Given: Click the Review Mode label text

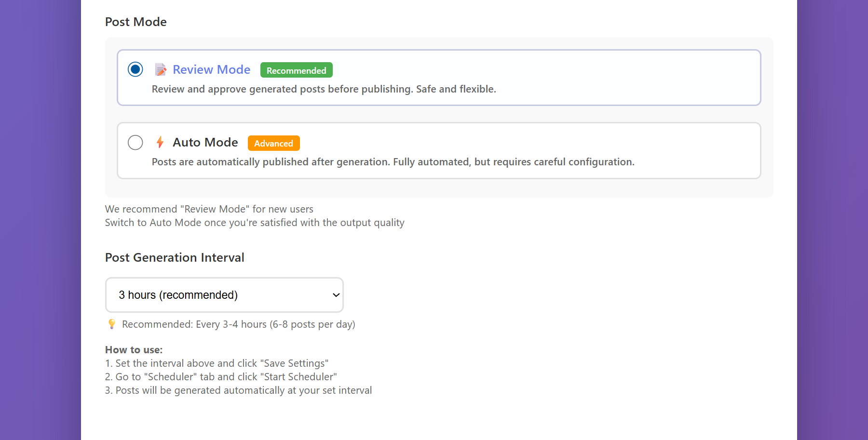Looking at the screenshot, I should 211,69.
